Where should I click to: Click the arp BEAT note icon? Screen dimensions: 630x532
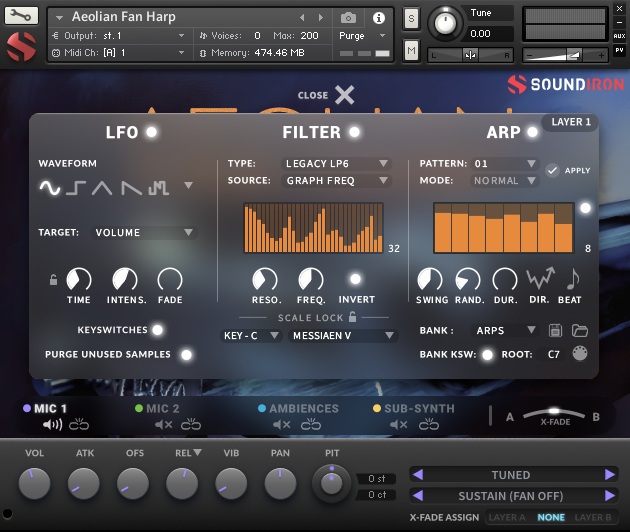(573, 278)
